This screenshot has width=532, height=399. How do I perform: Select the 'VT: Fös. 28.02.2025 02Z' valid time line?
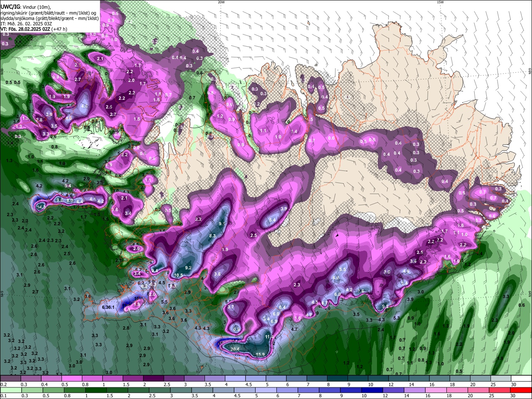point(25,29)
